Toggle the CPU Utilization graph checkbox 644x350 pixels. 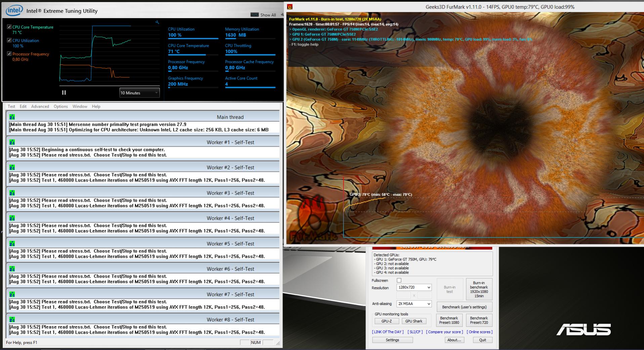point(9,40)
